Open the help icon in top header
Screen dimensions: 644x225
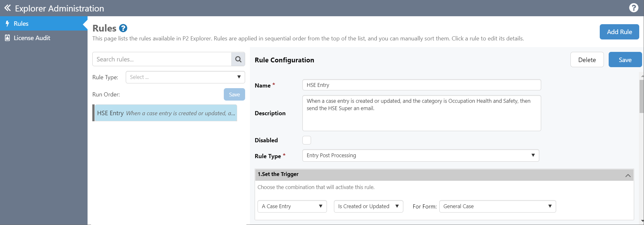(633, 8)
